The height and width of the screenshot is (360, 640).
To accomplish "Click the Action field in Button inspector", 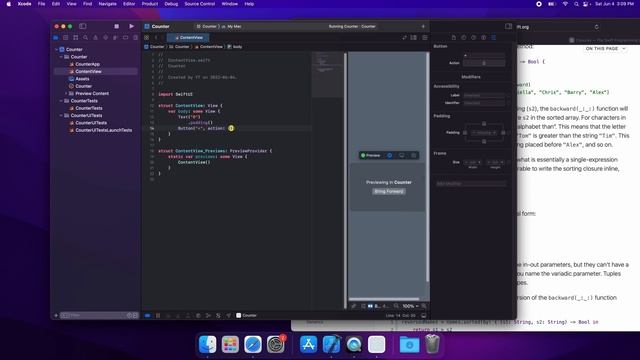I will tap(484, 63).
